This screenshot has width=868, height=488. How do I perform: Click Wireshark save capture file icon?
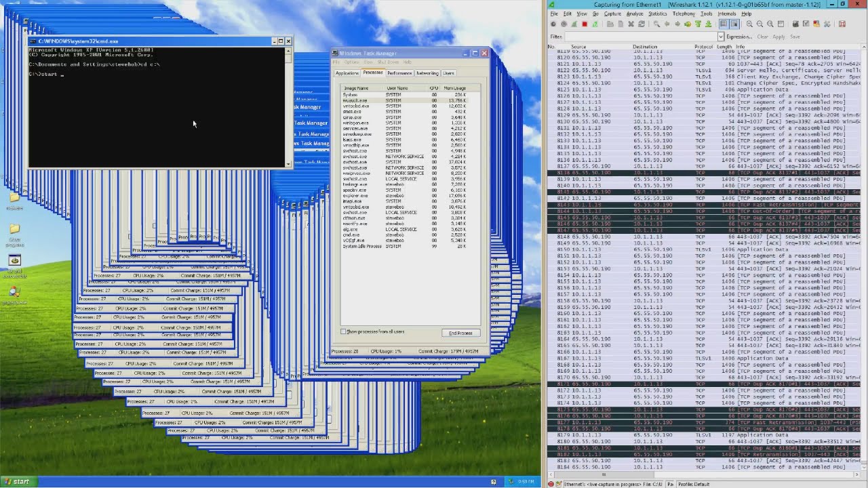tap(620, 24)
